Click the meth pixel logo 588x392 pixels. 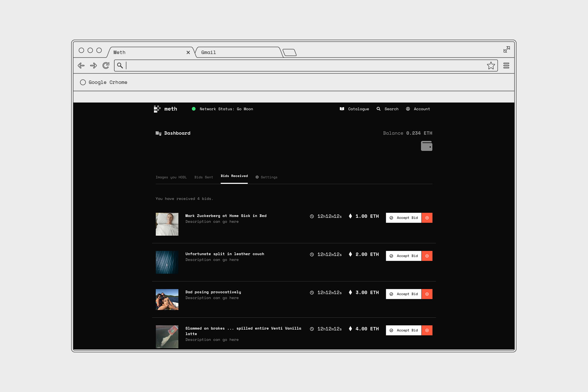coord(157,109)
